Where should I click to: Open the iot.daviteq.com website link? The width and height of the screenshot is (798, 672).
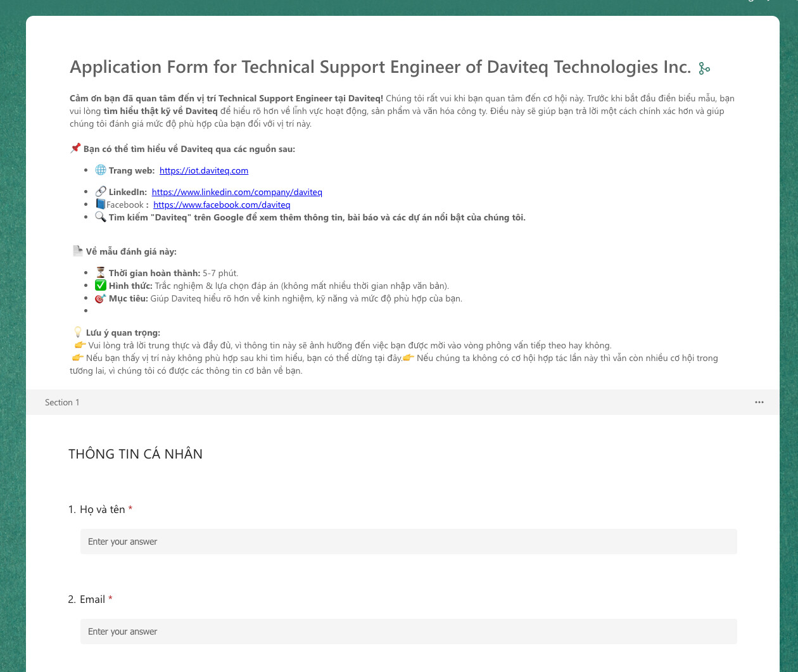203,170
